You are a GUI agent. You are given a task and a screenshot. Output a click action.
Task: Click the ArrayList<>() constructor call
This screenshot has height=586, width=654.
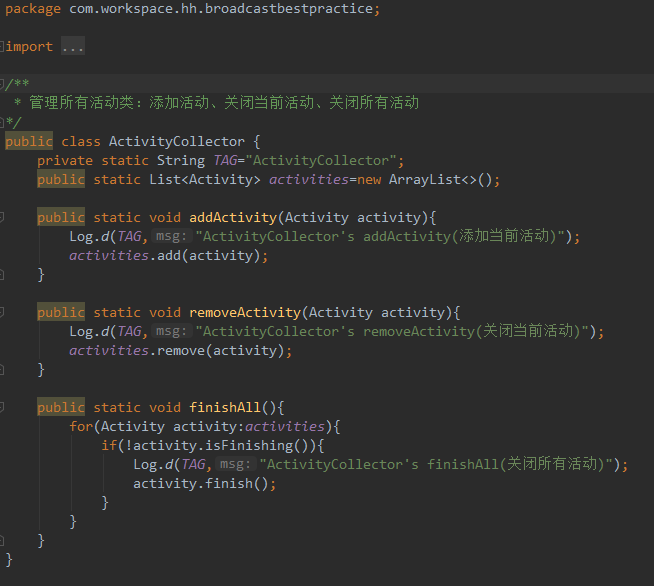pos(440,179)
